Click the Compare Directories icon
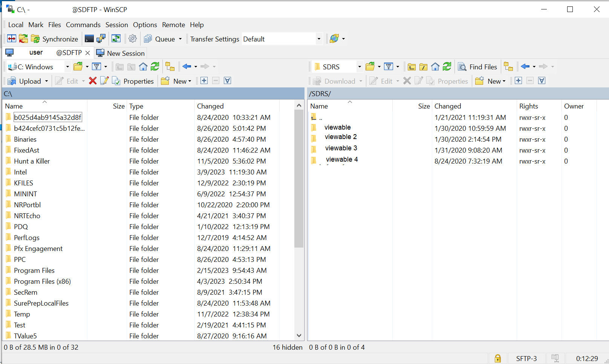This screenshot has height=364, width=609. tap(12, 39)
